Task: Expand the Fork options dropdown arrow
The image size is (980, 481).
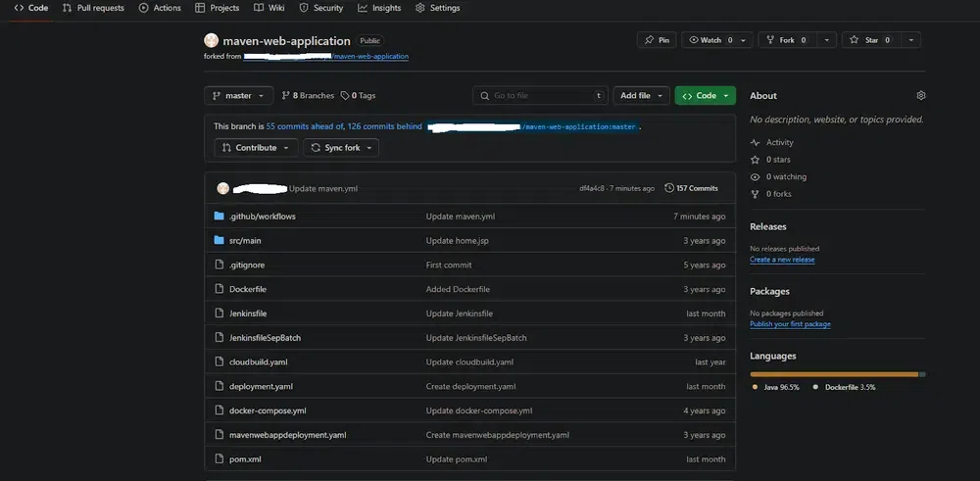Action: click(x=827, y=40)
